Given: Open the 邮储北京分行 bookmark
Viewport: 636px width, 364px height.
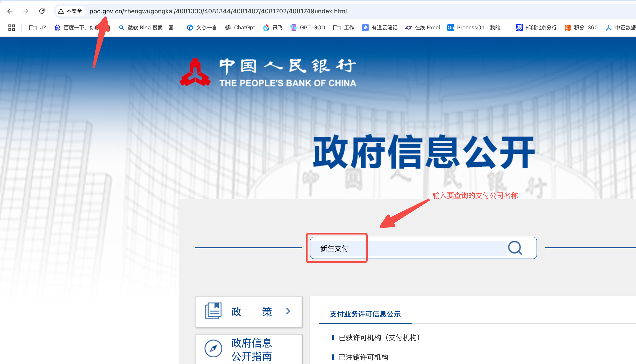Looking at the screenshot, I should [536, 28].
